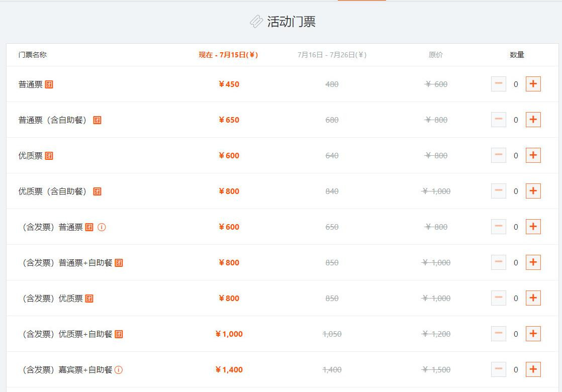
Task: Click minus button for （含发票）普通票+自助餐
Action: pyautogui.click(x=498, y=262)
